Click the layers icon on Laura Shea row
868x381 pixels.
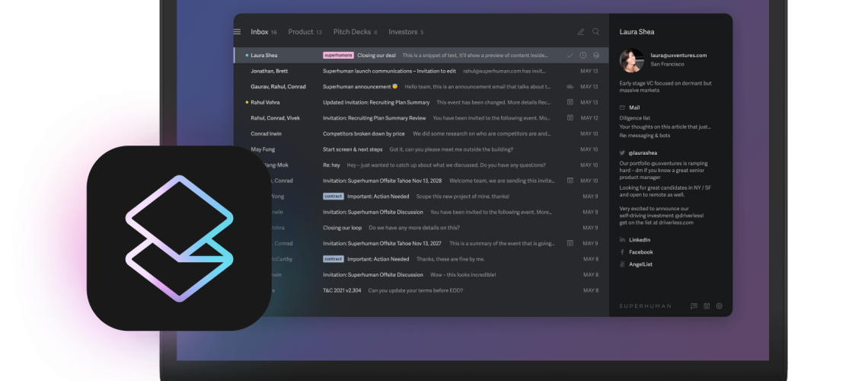click(596, 56)
